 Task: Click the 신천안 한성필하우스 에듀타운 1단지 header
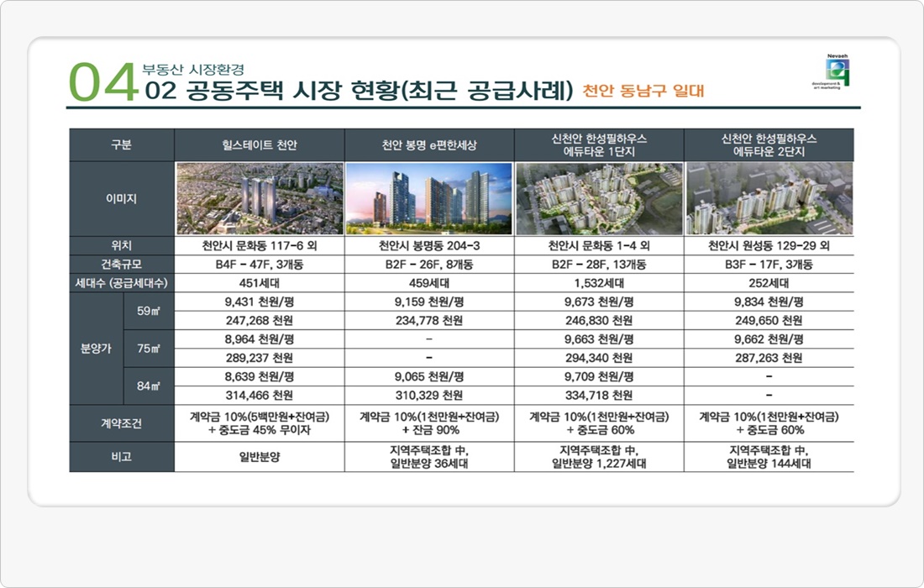[599, 145]
